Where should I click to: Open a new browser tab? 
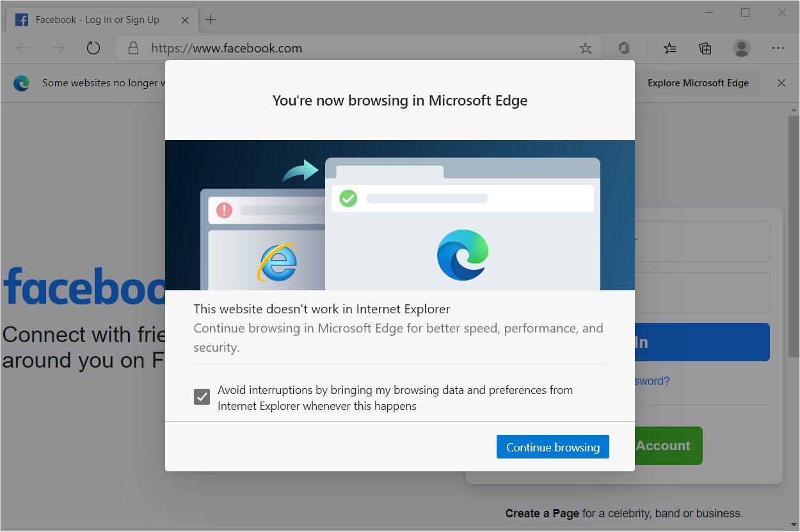pyautogui.click(x=211, y=19)
